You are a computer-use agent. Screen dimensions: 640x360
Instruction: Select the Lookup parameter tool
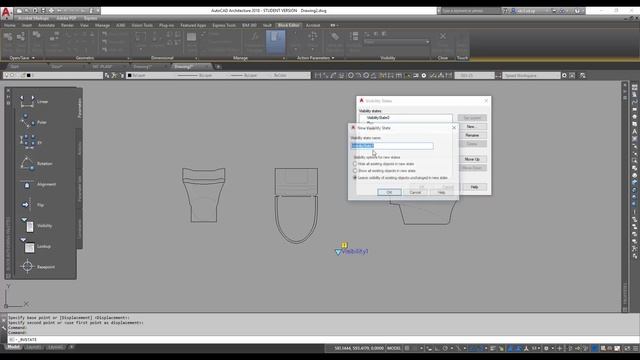(x=35, y=246)
